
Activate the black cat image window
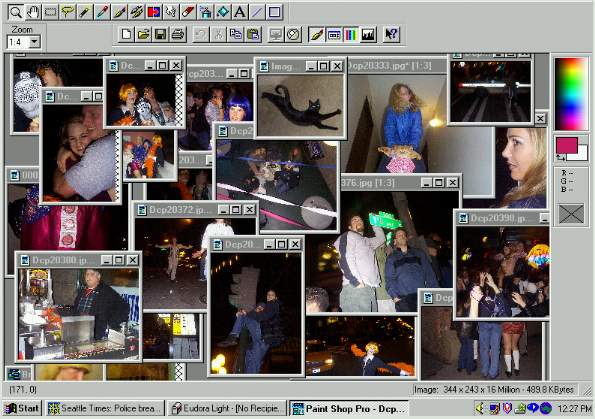coord(301,106)
